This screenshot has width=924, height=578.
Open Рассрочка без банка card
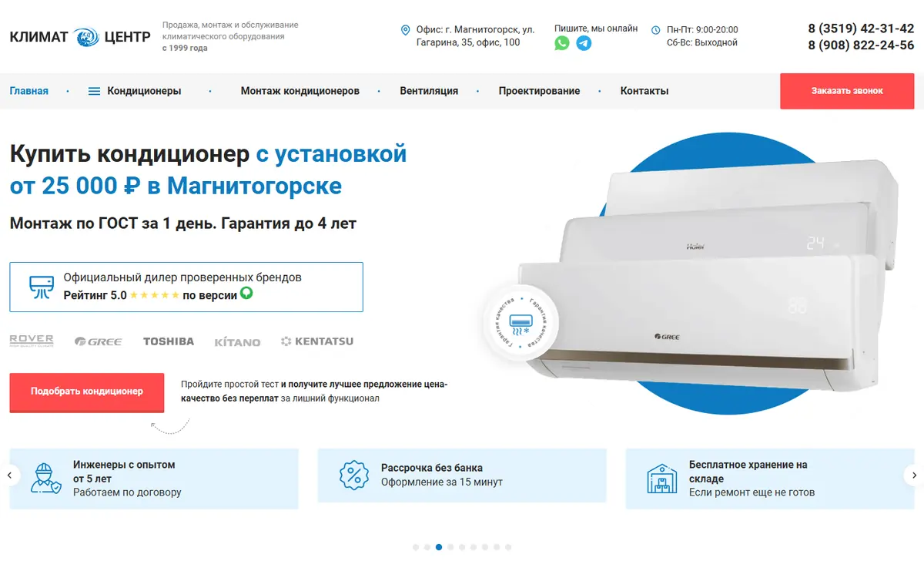pos(462,476)
